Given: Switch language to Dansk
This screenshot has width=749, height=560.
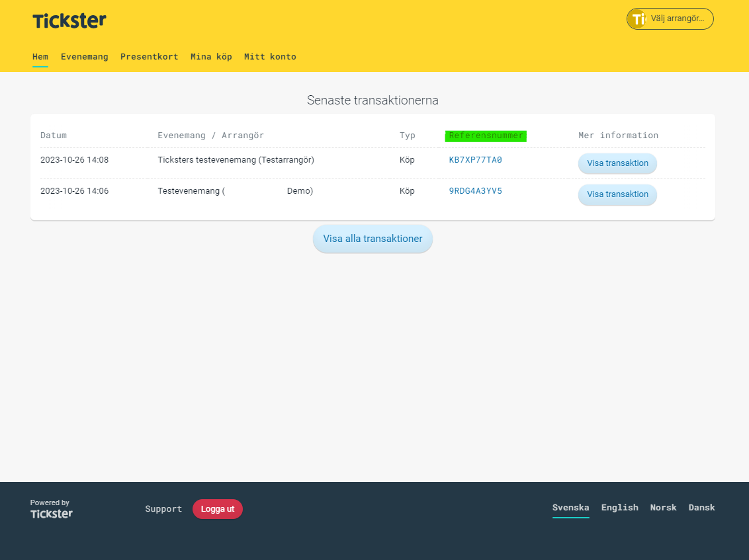Looking at the screenshot, I should (701, 507).
